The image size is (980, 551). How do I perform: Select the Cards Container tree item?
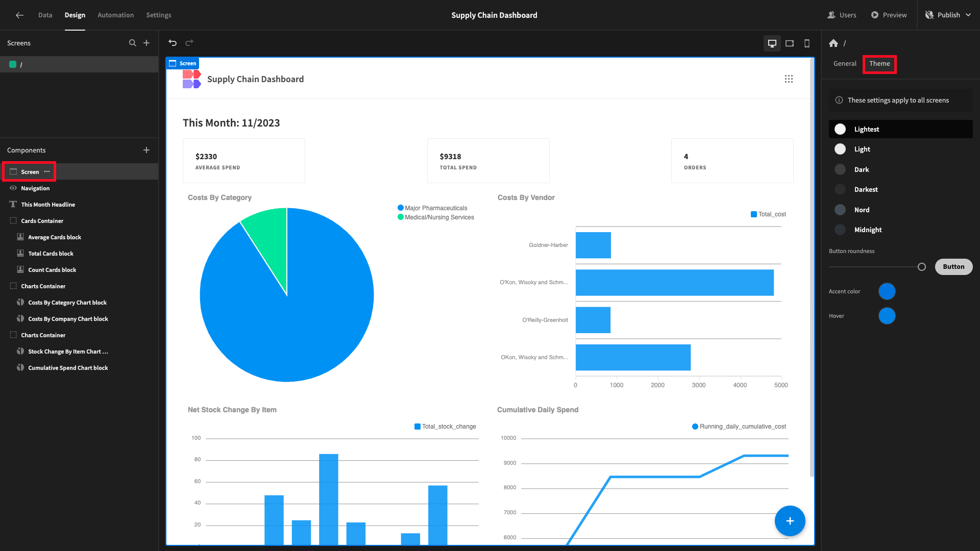[x=79, y=221]
